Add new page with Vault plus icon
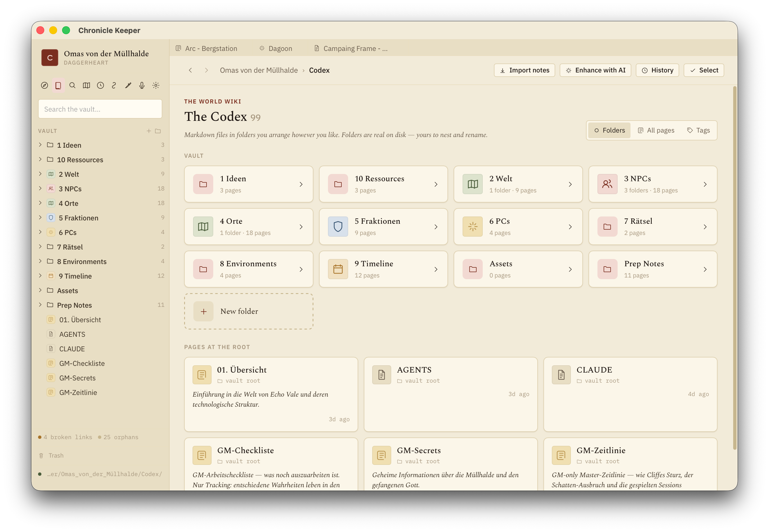 (149, 131)
